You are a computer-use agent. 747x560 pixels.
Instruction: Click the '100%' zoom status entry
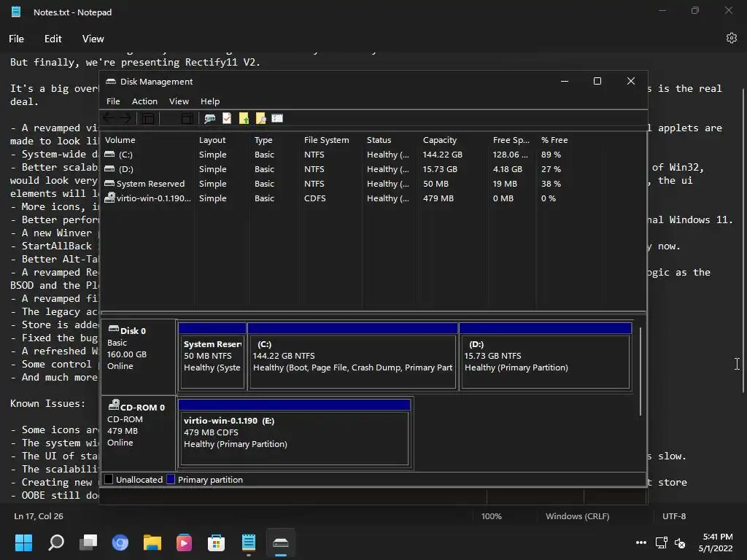491,516
